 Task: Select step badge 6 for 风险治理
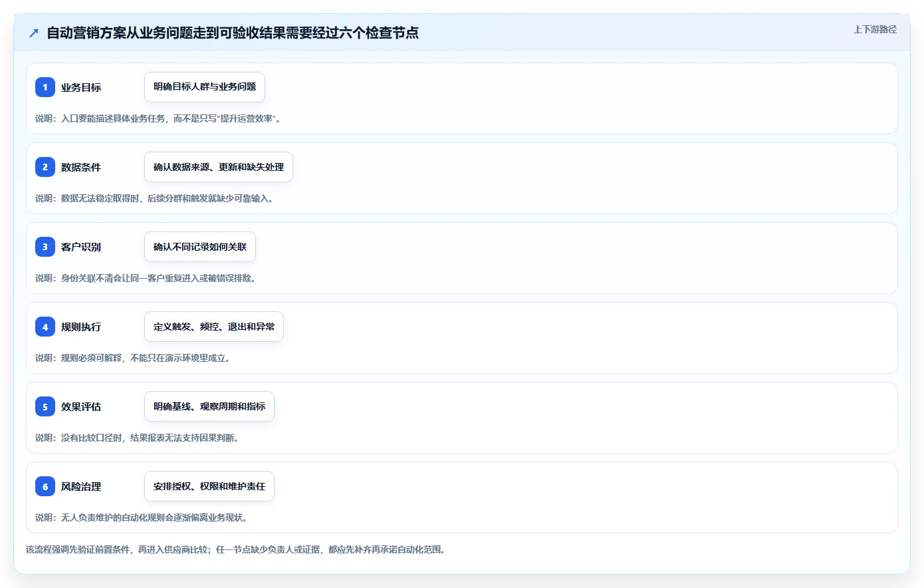[45, 486]
